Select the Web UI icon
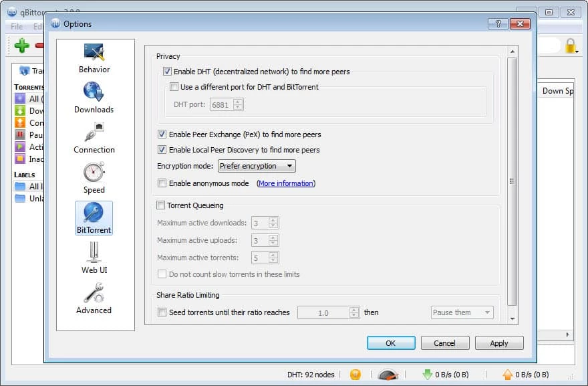The image size is (588, 386). coord(94,253)
